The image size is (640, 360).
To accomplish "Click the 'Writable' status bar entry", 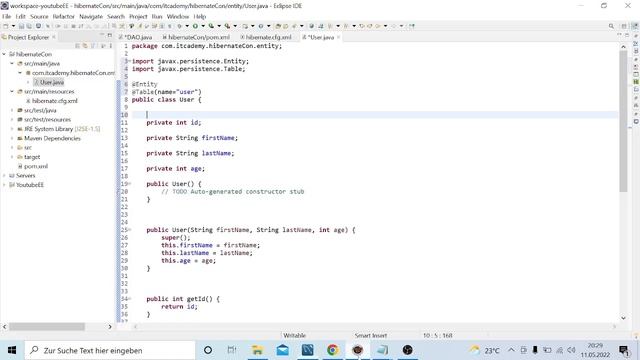I will coord(294,336).
